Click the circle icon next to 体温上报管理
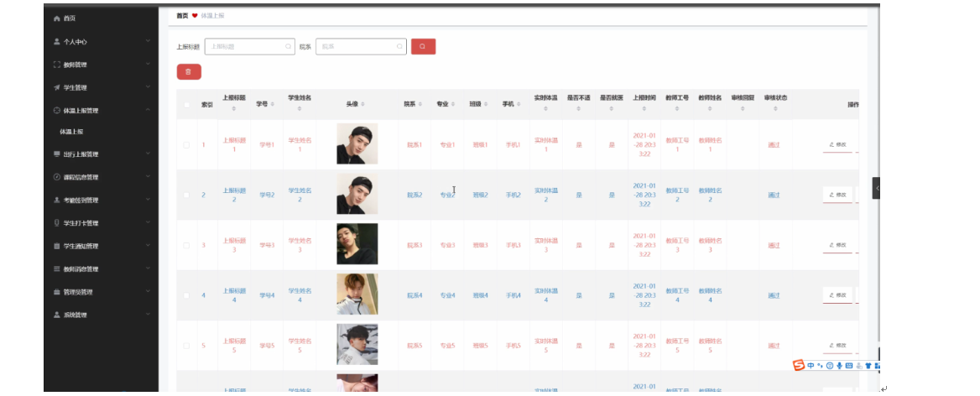Viewport: 980px width, 396px height. coord(57,111)
